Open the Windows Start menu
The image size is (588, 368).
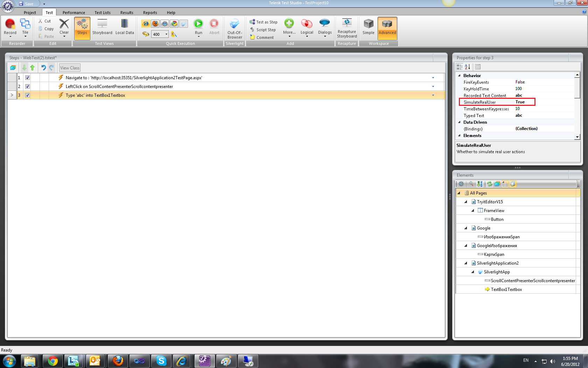(x=9, y=361)
